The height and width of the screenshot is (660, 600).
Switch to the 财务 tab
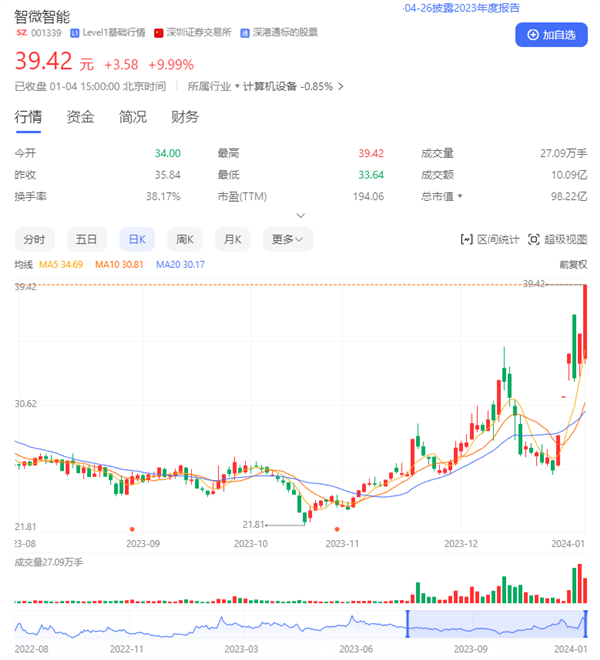[185, 117]
